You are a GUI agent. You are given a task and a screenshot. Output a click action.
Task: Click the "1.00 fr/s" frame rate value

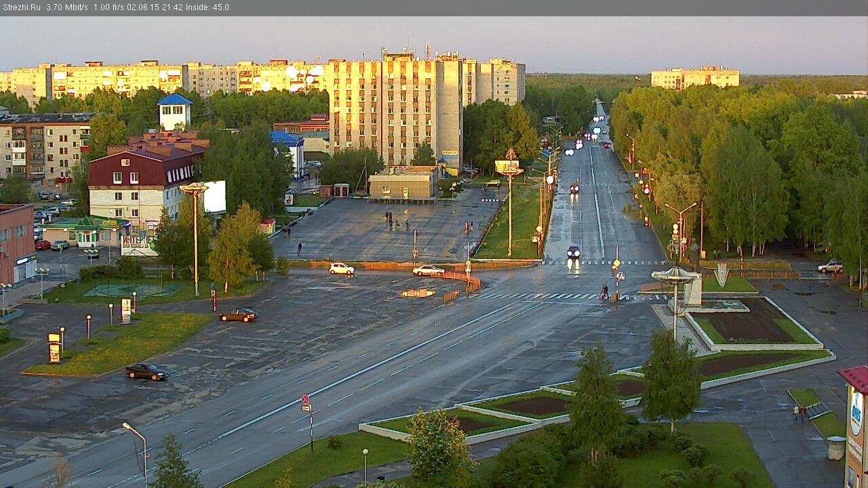pos(109,7)
